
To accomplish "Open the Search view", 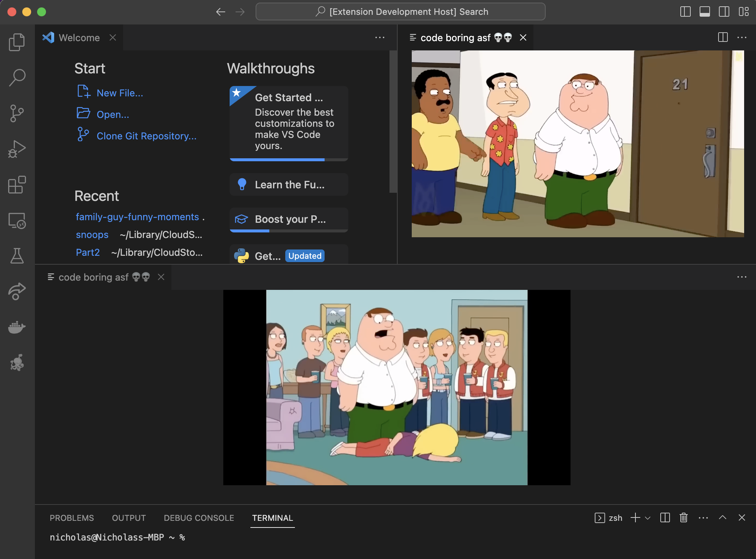I will pyautogui.click(x=16, y=77).
